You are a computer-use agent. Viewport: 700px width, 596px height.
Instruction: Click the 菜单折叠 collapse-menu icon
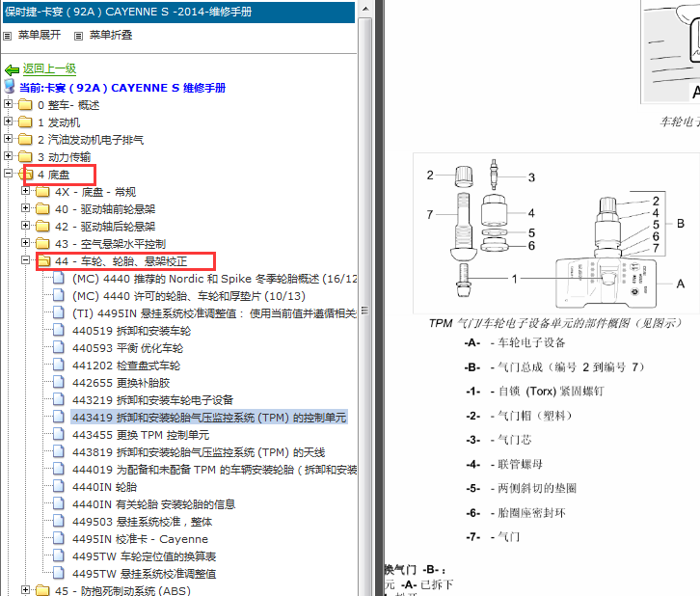[78, 36]
